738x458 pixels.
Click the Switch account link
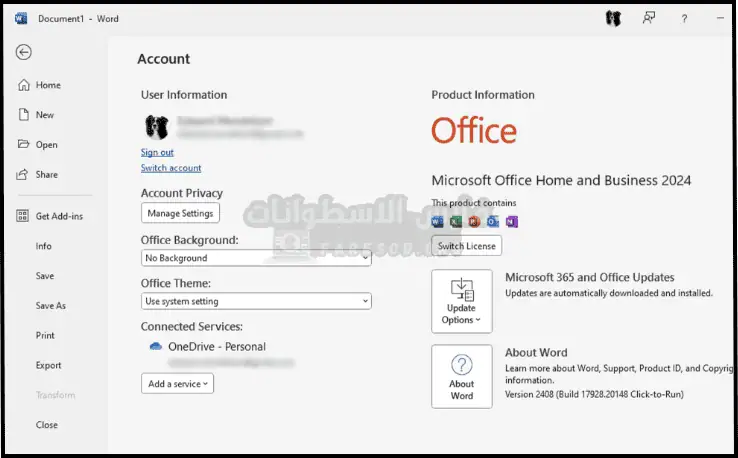click(x=171, y=168)
